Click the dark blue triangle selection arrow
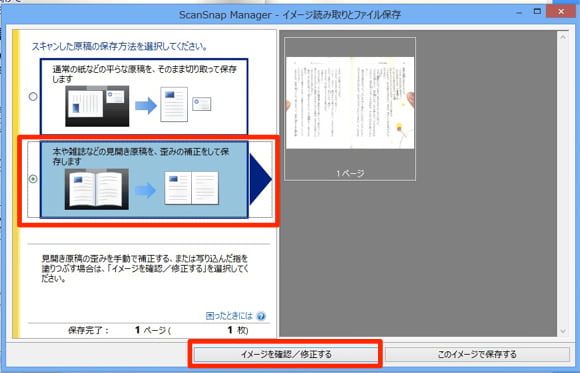This screenshot has width=580, height=373. coord(261,179)
